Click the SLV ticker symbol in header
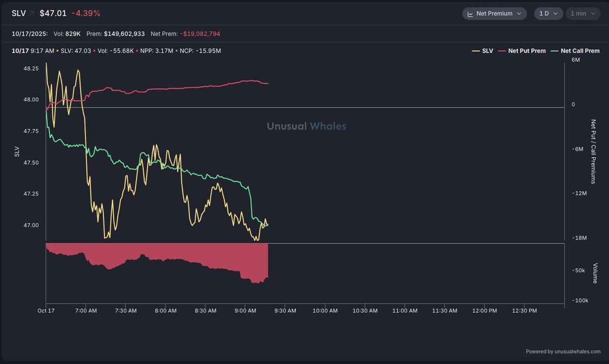Screen dimensions: 609x364 (18, 13)
